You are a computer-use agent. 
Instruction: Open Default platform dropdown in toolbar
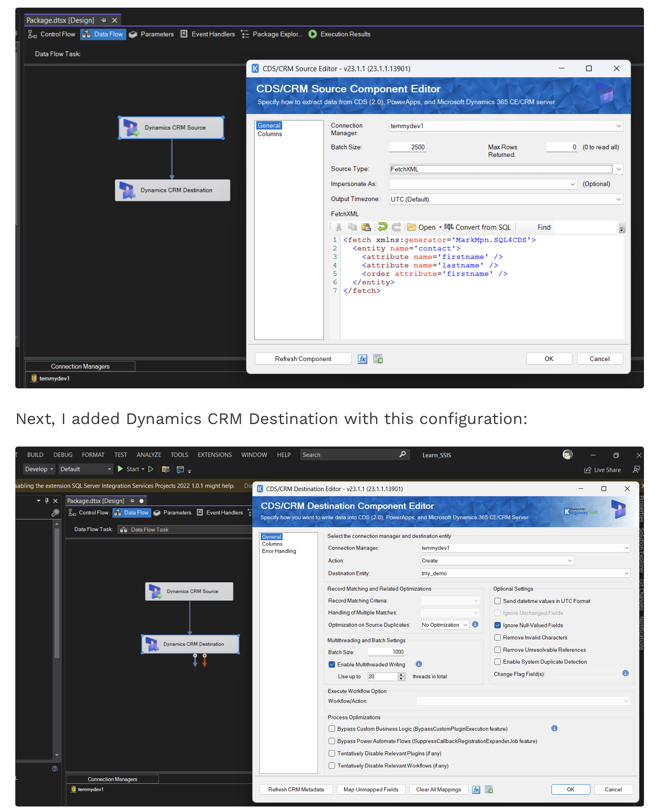coord(86,469)
